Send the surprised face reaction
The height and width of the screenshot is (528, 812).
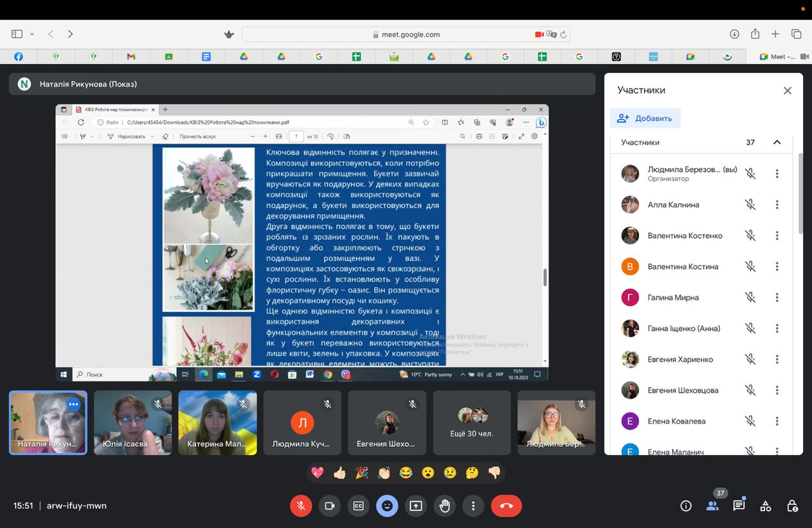point(428,473)
